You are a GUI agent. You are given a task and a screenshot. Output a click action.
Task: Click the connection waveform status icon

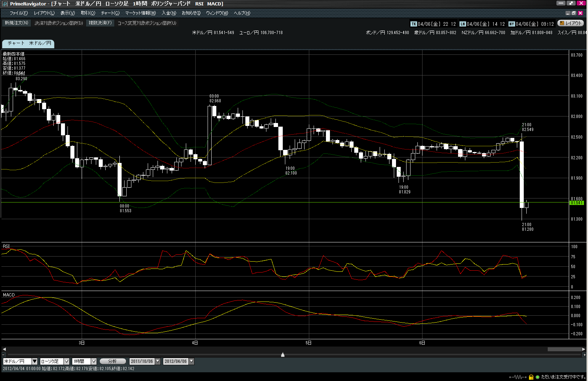tap(518, 377)
